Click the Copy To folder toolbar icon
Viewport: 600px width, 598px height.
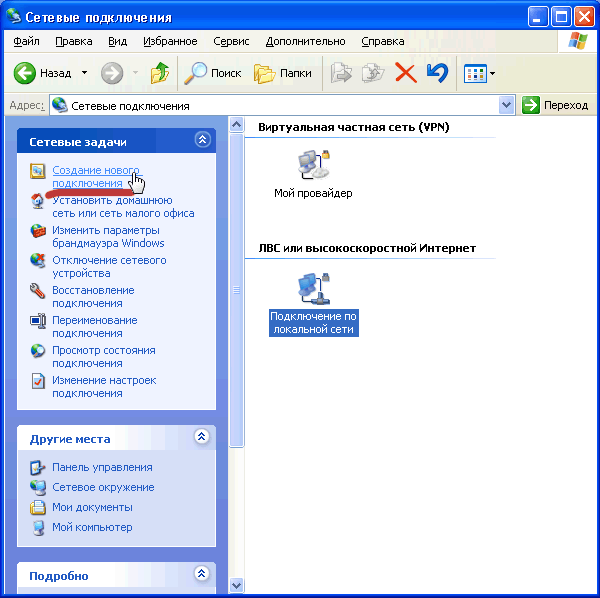pos(373,73)
